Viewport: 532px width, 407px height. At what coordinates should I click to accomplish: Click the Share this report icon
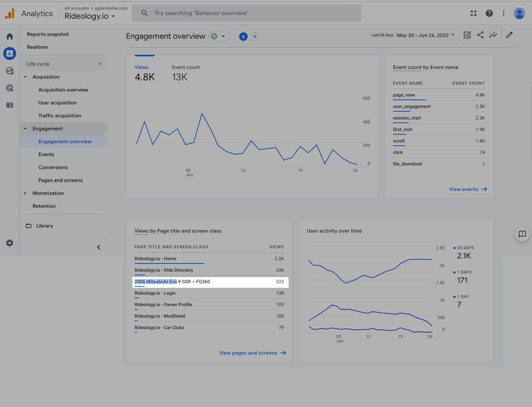click(x=480, y=35)
